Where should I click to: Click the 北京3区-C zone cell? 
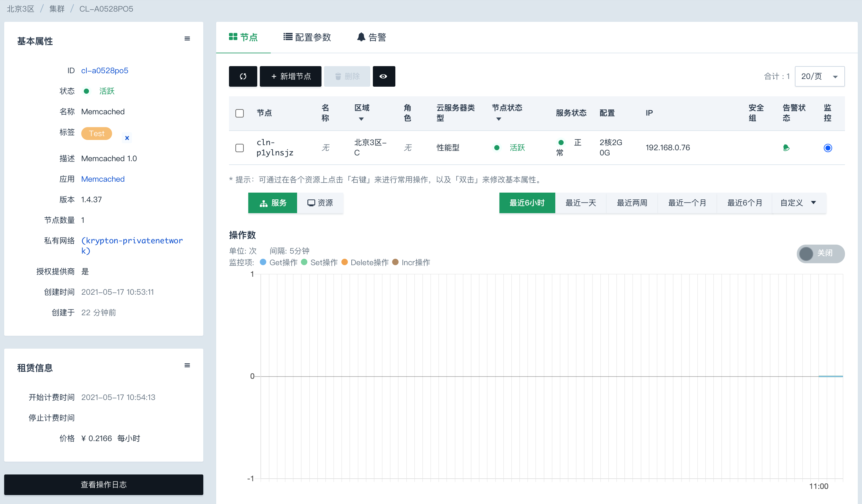pos(370,148)
